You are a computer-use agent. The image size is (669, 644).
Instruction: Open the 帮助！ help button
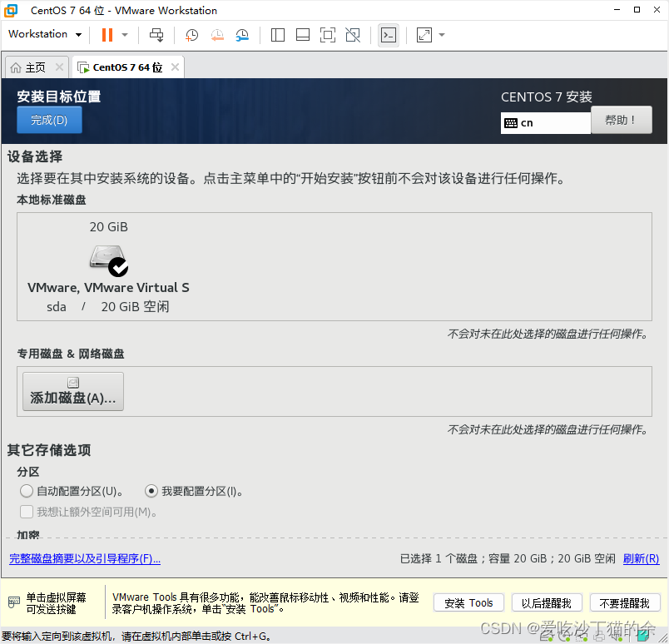(x=622, y=120)
